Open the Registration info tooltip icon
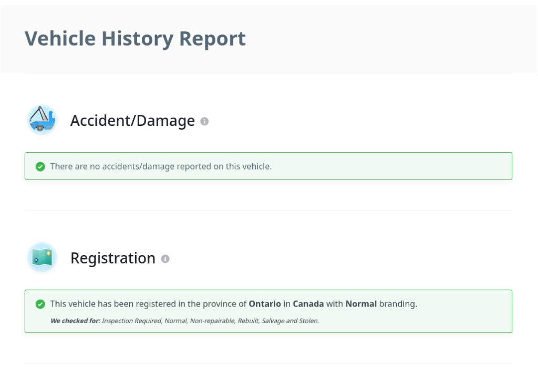The width and height of the screenshot is (538, 392). [165, 259]
